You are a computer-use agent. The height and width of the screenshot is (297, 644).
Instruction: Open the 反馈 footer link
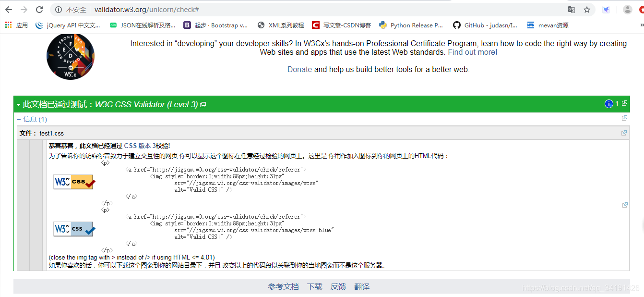tap(338, 286)
